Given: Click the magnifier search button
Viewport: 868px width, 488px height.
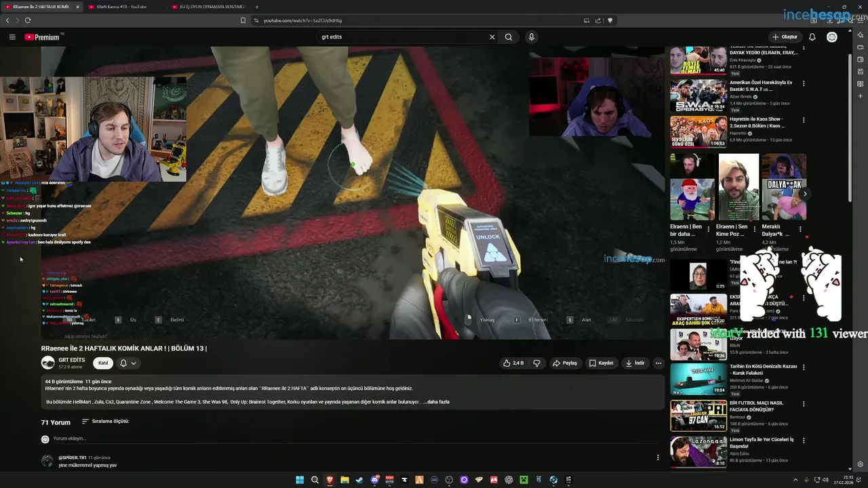Looking at the screenshot, I should click(x=509, y=37).
